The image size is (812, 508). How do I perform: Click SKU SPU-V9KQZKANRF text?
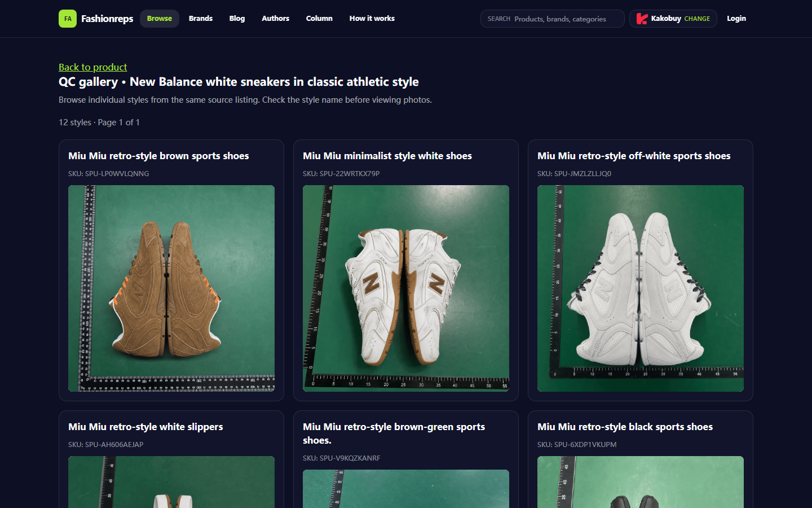(342, 458)
